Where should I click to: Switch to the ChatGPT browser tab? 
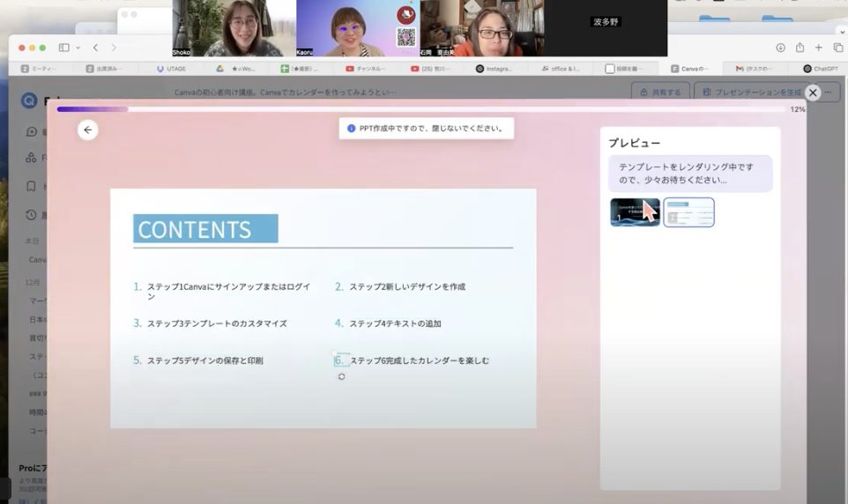pos(820,68)
